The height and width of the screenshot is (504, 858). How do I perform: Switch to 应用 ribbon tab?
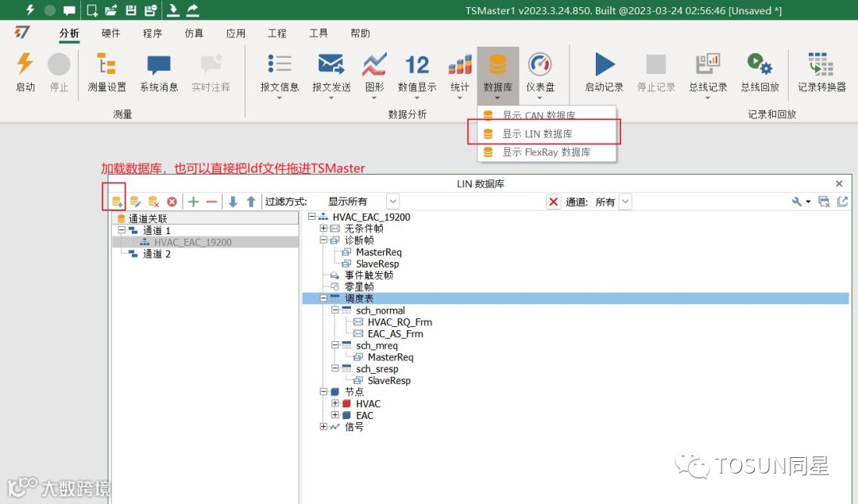point(235,33)
